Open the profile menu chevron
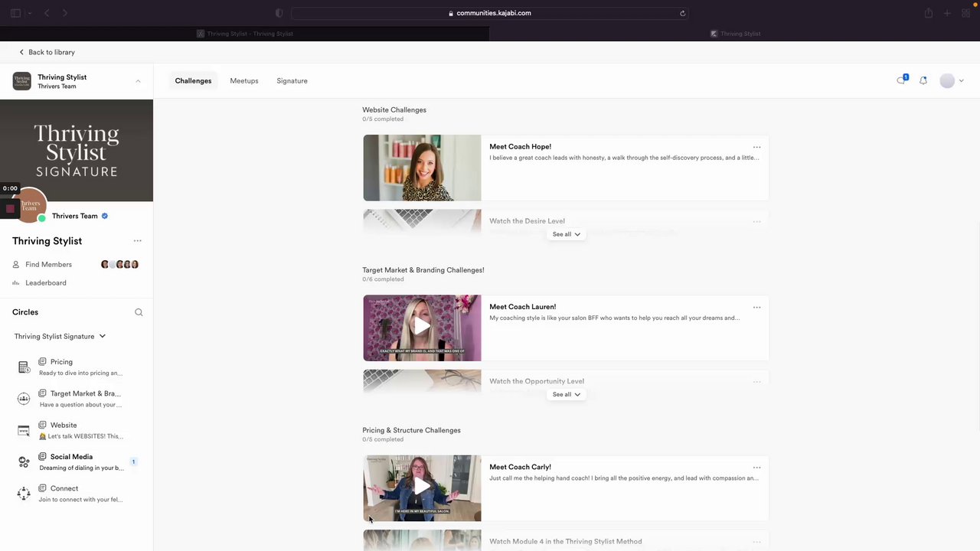Image resolution: width=980 pixels, height=551 pixels. coord(961,80)
